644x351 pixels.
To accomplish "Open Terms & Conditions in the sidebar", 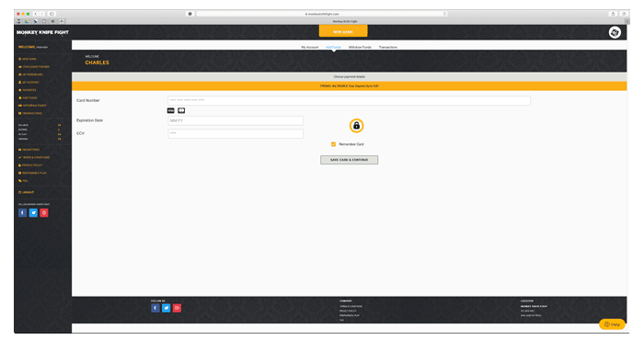I will 34,157.
